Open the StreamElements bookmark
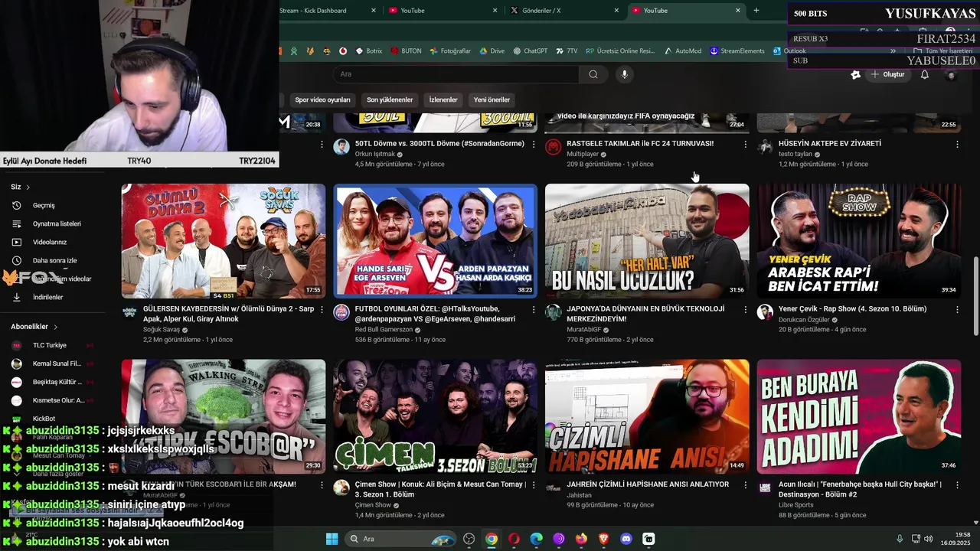Image resolution: width=980 pixels, height=551 pixels. (x=737, y=51)
